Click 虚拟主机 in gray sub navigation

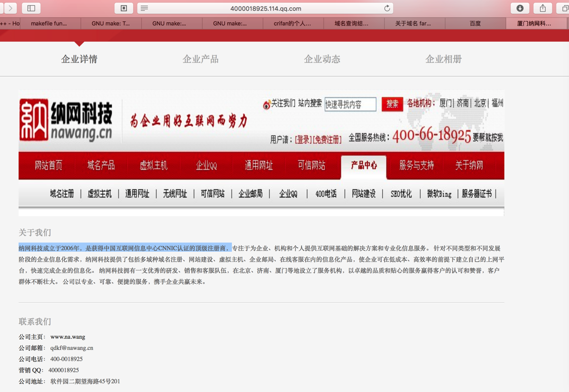(99, 194)
